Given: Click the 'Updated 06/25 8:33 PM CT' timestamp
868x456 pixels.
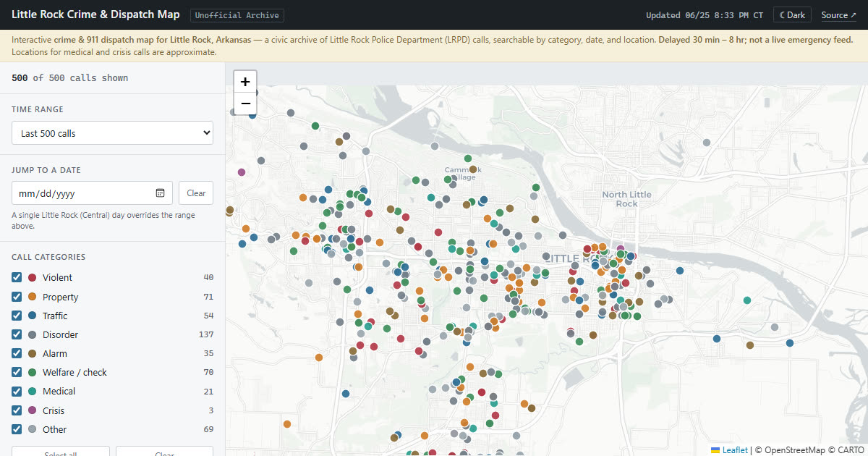Looking at the screenshot, I should 705,15.
